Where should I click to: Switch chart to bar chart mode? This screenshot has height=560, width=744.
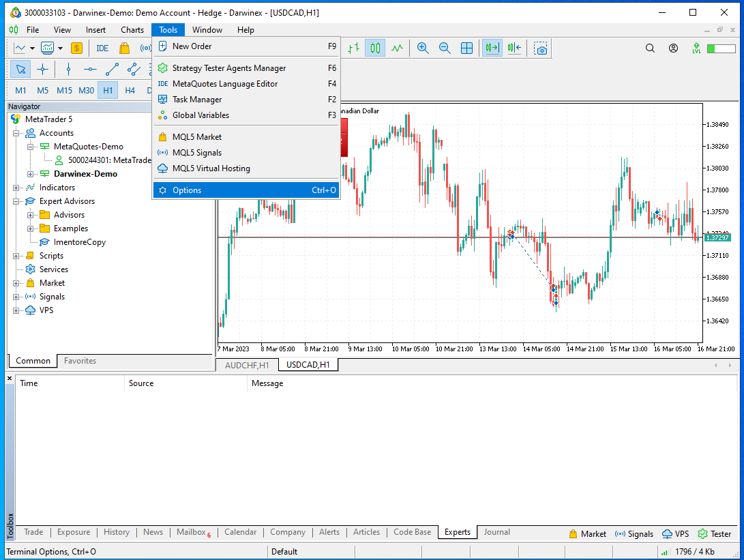(x=353, y=48)
